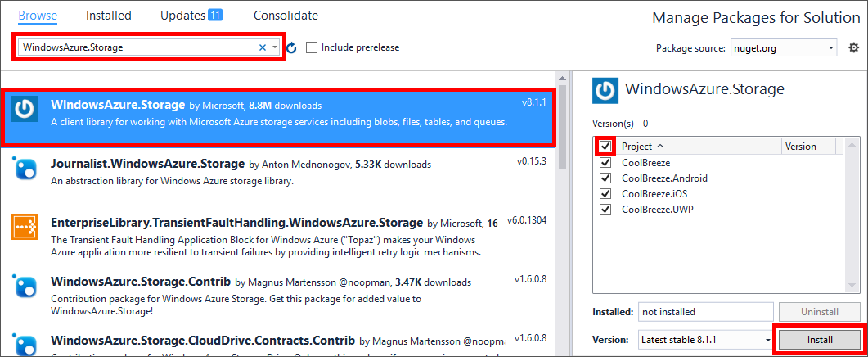Click the EnterpriseLibrary TransientFaultHandling package icon

pos(25,227)
